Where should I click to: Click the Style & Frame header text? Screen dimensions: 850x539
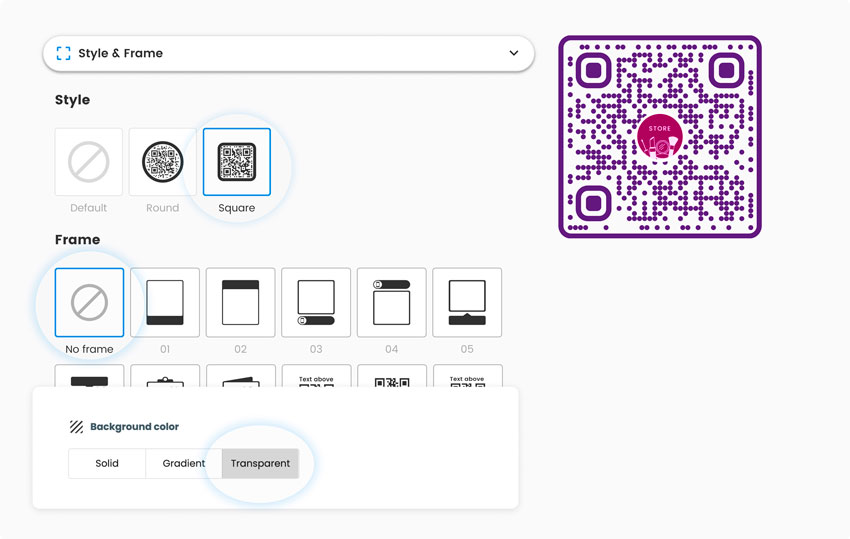[x=120, y=53]
